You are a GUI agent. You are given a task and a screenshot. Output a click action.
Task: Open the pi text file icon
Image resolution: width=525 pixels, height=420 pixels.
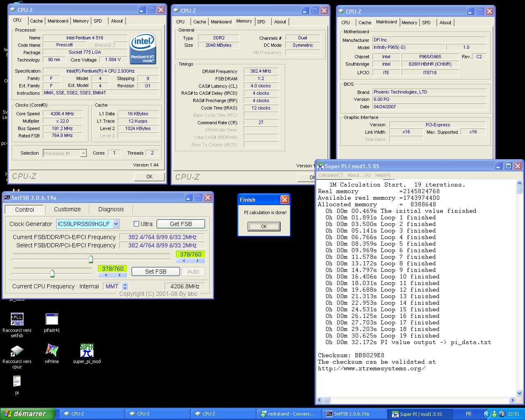[x=17, y=385]
